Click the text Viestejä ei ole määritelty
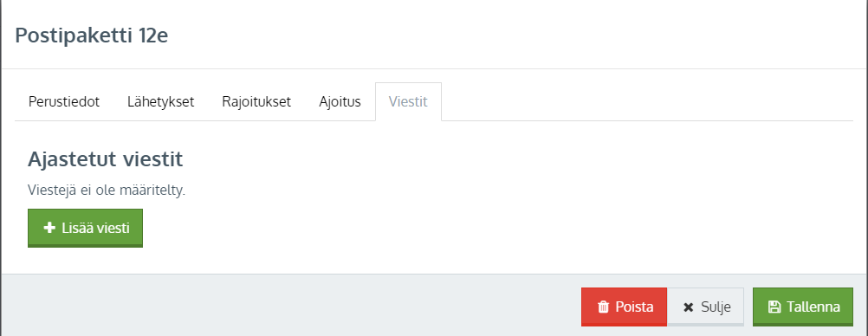The image size is (868, 336). coord(107,191)
